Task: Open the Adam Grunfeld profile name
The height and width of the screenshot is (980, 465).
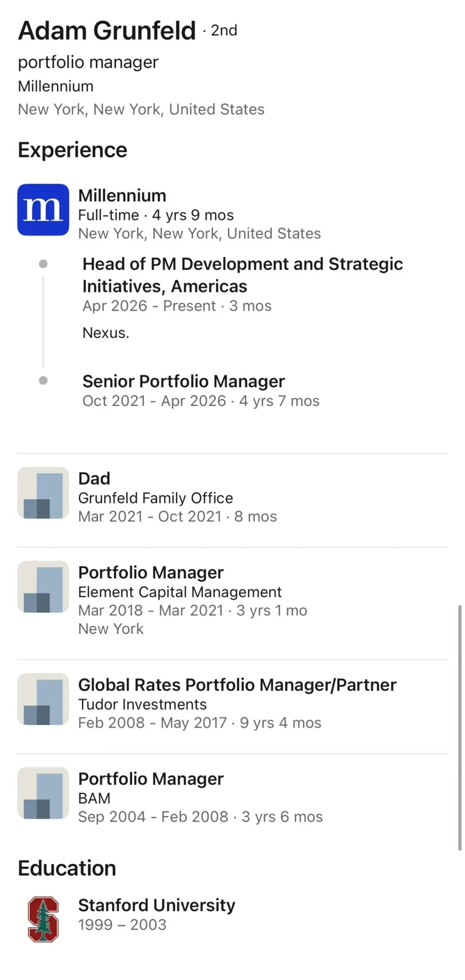Action: click(107, 31)
